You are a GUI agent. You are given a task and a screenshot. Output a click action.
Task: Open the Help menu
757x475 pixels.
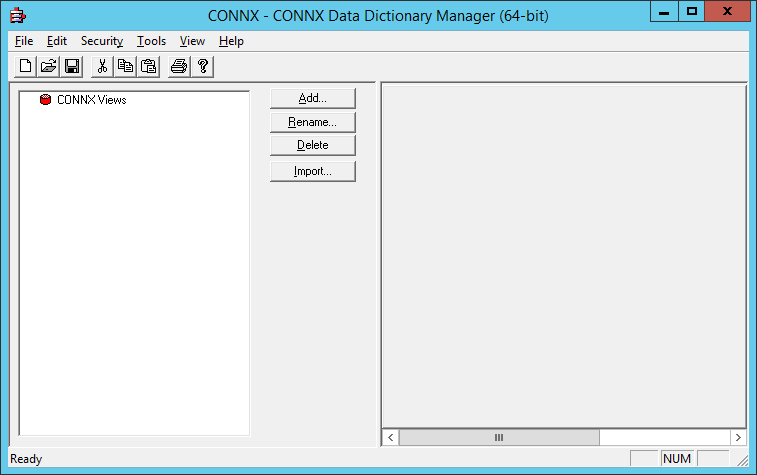[x=231, y=41]
